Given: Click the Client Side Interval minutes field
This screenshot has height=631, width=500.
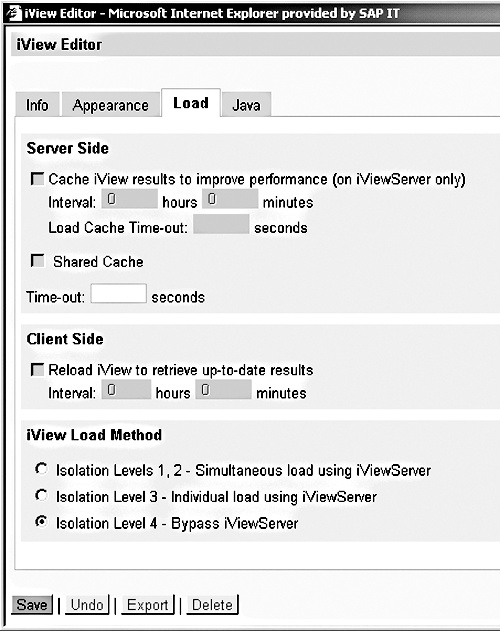Looking at the screenshot, I should click(x=223, y=390).
